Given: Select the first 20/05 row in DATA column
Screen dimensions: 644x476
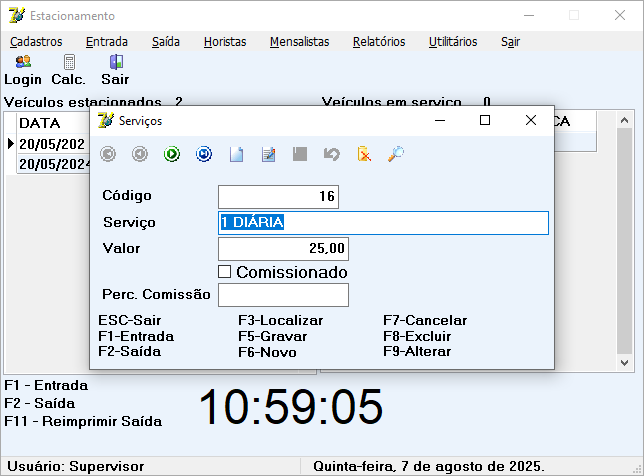Looking at the screenshot, I should [x=52, y=144].
